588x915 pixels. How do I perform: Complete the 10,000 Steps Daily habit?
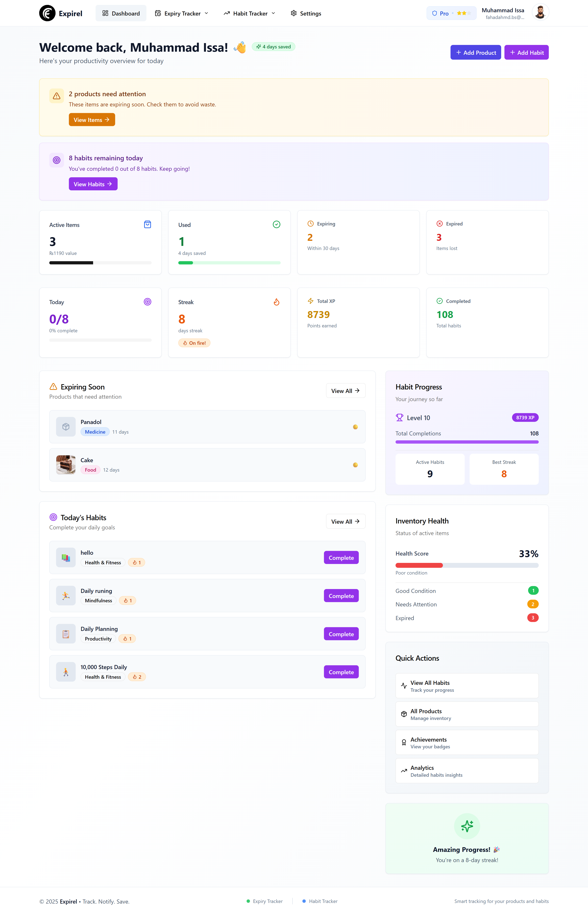pyautogui.click(x=341, y=672)
